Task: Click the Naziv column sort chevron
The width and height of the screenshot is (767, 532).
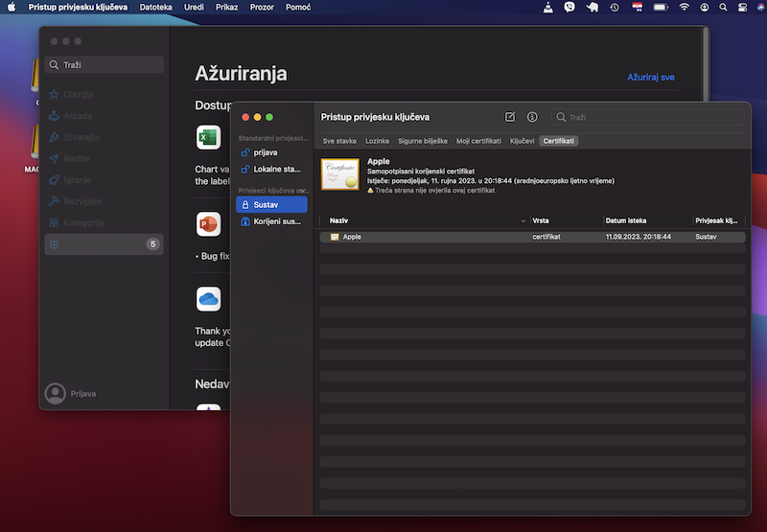Action: pyautogui.click(x=523, y=221)
